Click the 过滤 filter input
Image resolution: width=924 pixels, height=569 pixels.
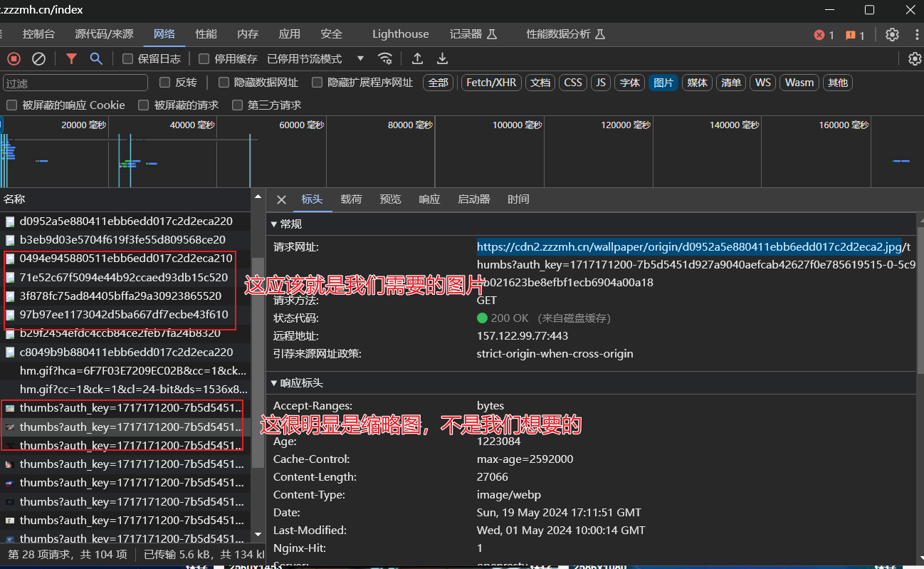[x=75, y=83]
